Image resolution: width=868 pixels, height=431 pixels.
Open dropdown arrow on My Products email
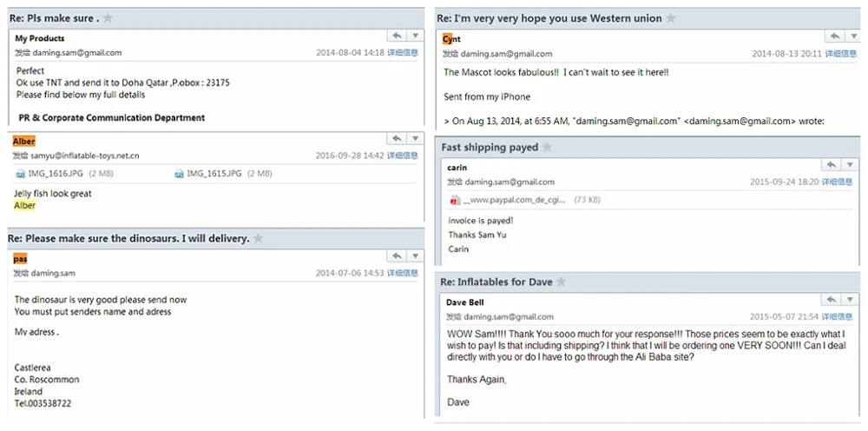click(x=416, y=36)
